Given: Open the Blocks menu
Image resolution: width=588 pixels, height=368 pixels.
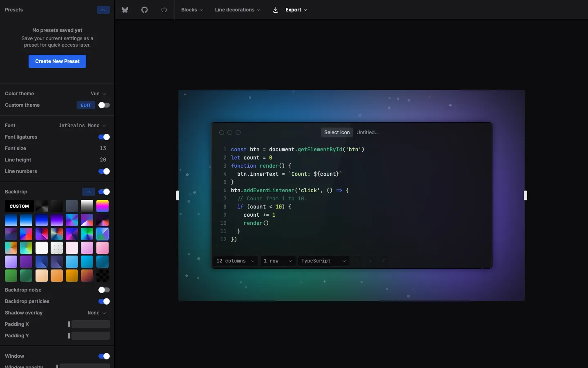Looking at the screenshot, I should click(192, 10).
